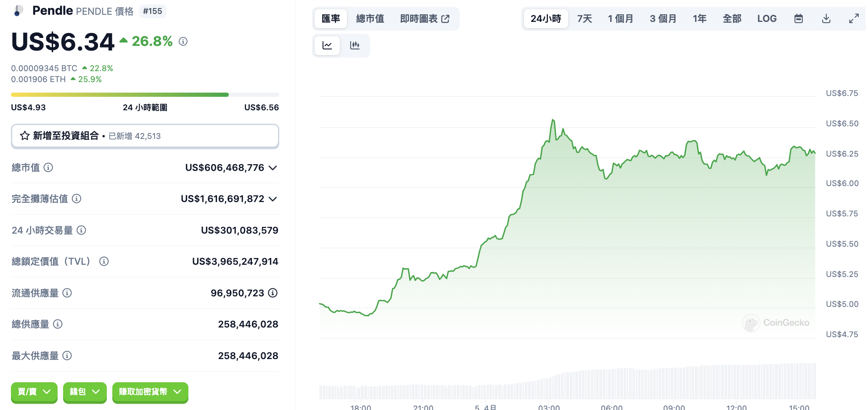Switch to the line chart view icon
Viewport: 868px width, 410px height.
pos(327,45)
